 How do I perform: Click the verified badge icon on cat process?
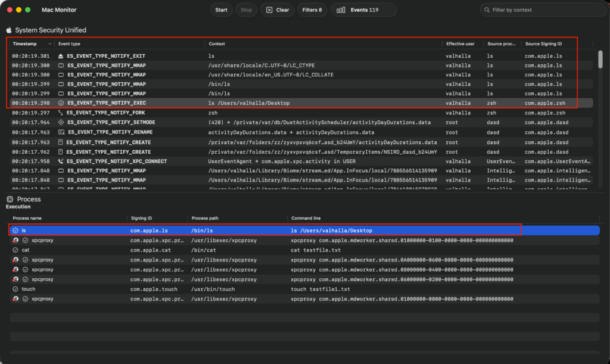(15, 250)
